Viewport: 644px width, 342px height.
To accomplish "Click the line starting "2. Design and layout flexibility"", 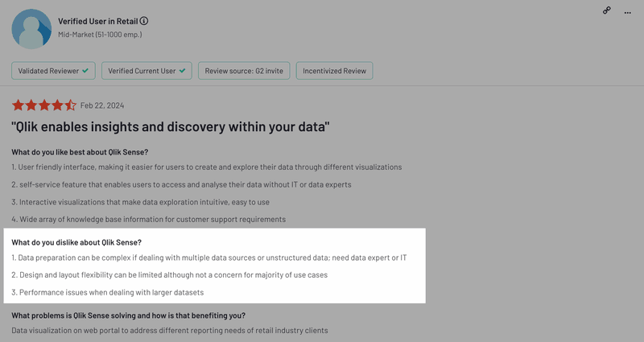I will click(170, 275).
